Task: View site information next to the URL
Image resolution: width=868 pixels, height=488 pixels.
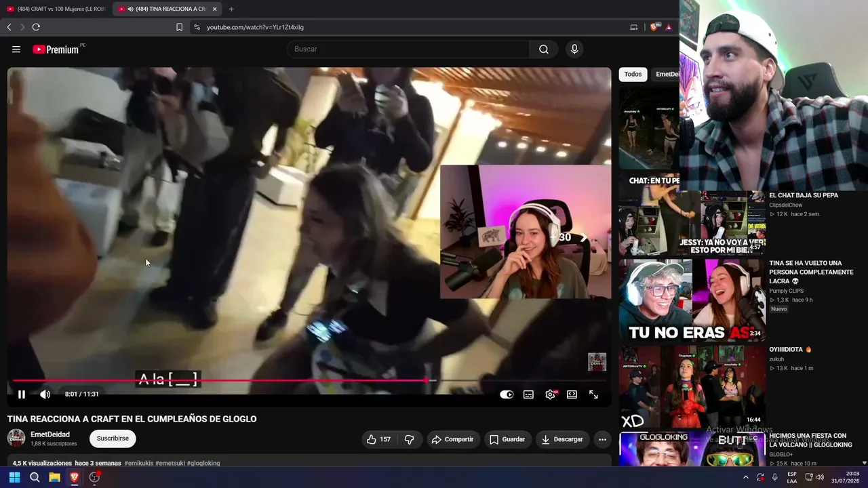Action: (x=197, y=27)
